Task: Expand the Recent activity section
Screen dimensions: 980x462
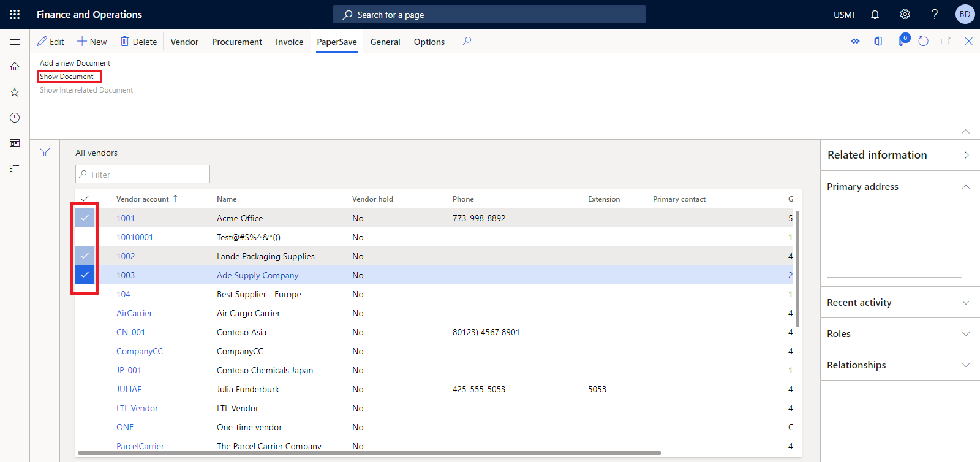Action: click(965, 303)
